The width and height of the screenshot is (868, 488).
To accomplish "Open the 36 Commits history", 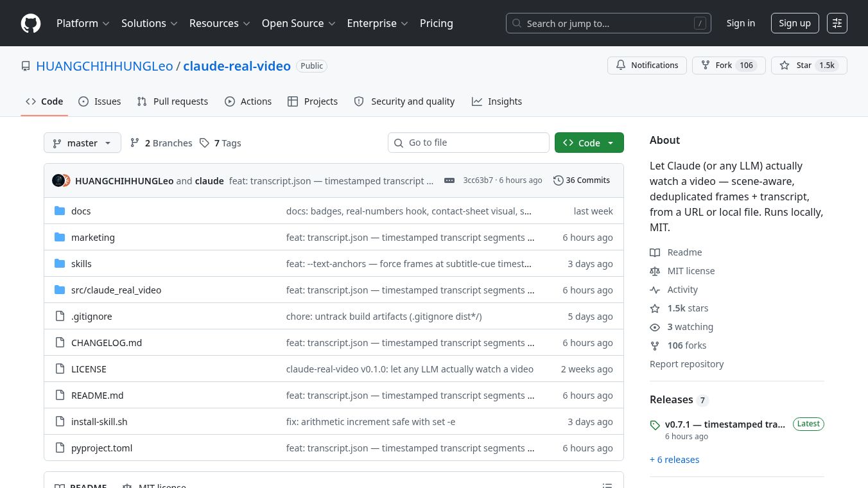I will tap(582, 180).
